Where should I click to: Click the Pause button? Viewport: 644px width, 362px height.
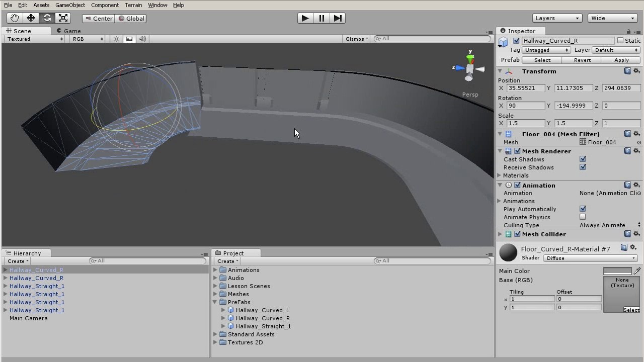(x=321, y=18)
